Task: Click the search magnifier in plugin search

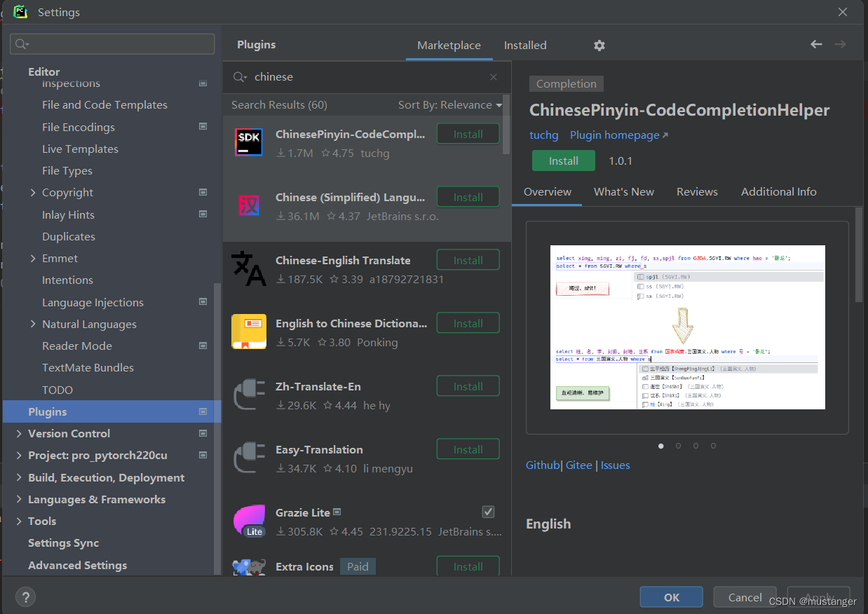Action: pos(240,77)
